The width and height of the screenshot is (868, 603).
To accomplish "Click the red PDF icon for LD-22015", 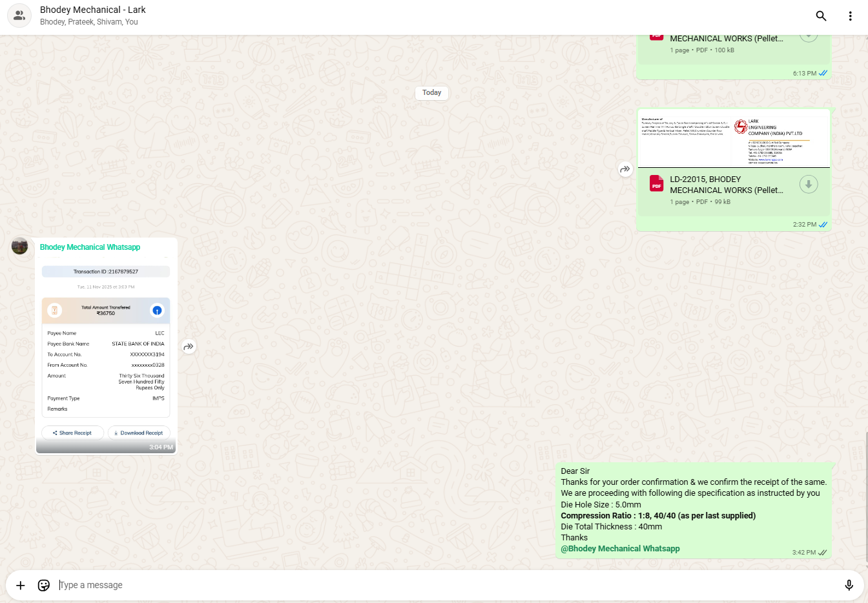I will pos(656,185).
